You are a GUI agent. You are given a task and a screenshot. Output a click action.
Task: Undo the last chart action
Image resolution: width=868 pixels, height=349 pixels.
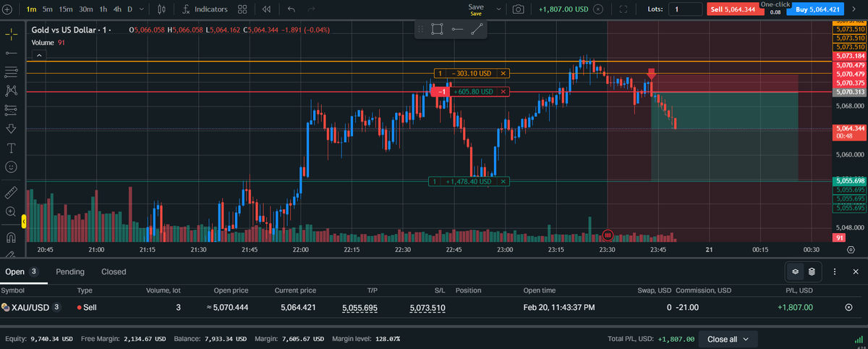click(291, 9)
